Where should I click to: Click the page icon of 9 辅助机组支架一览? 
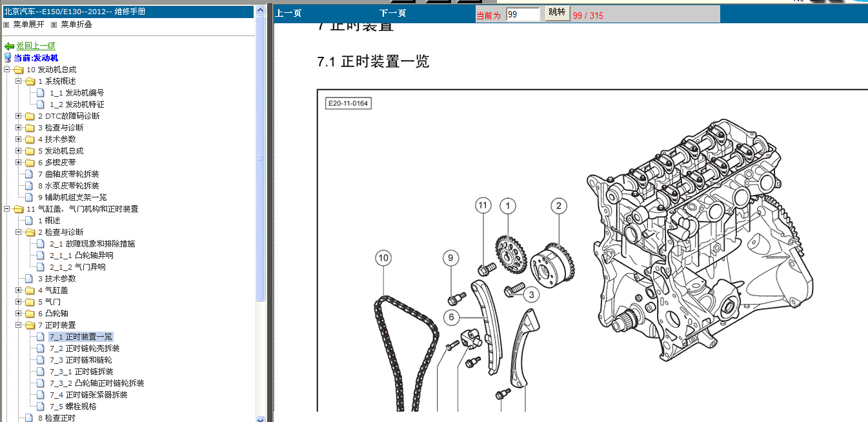point(29,197)
